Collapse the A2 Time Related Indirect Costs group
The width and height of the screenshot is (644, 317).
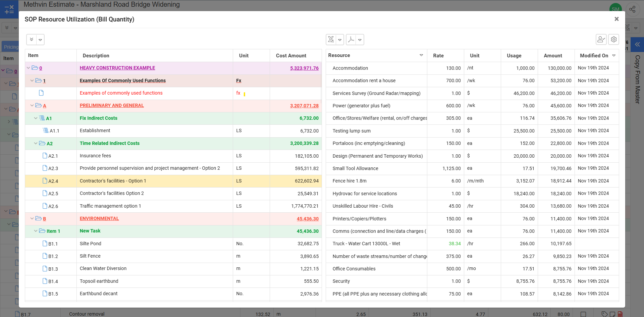[36, 144]
